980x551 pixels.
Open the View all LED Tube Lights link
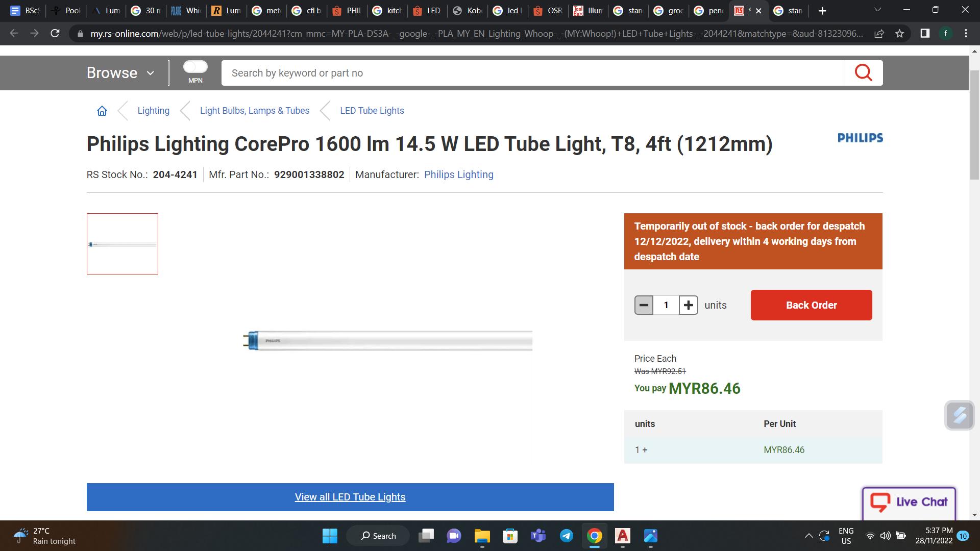pyautogui.click(x=350, y=497)
